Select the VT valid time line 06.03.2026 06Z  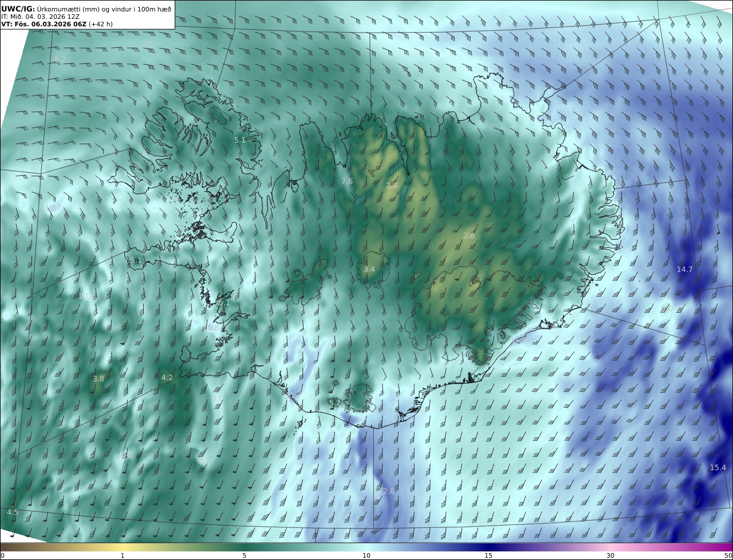coord(57,24)
